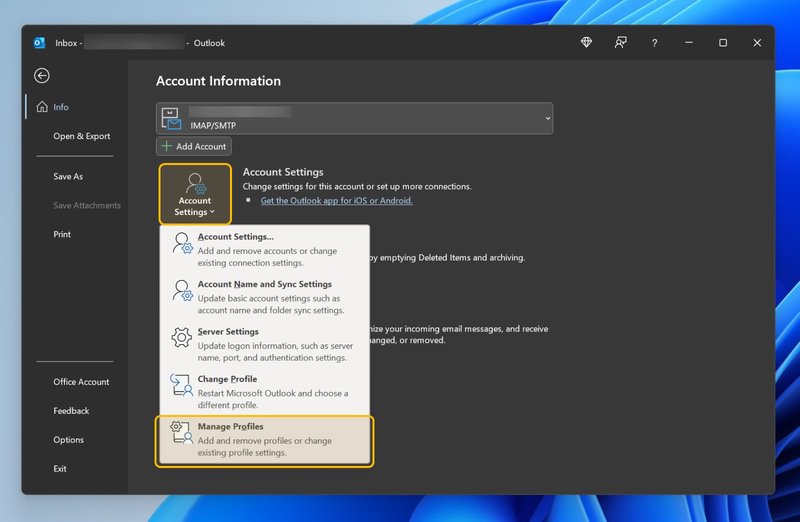
Task: Click the Info home icon
Action: (x=42, y=107)
